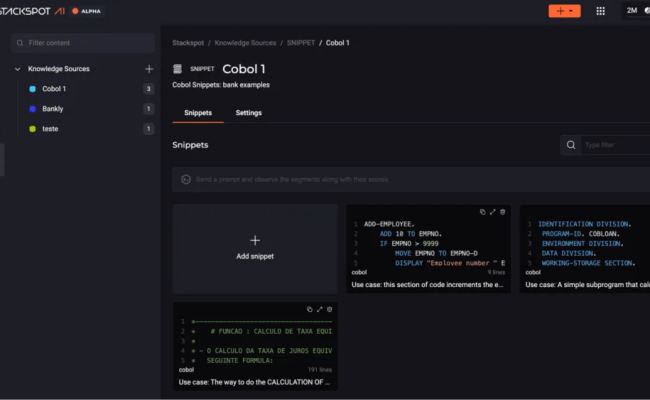
Task: Copy the ADD-EMPLOYEE snippet
Action: point(483,212)
